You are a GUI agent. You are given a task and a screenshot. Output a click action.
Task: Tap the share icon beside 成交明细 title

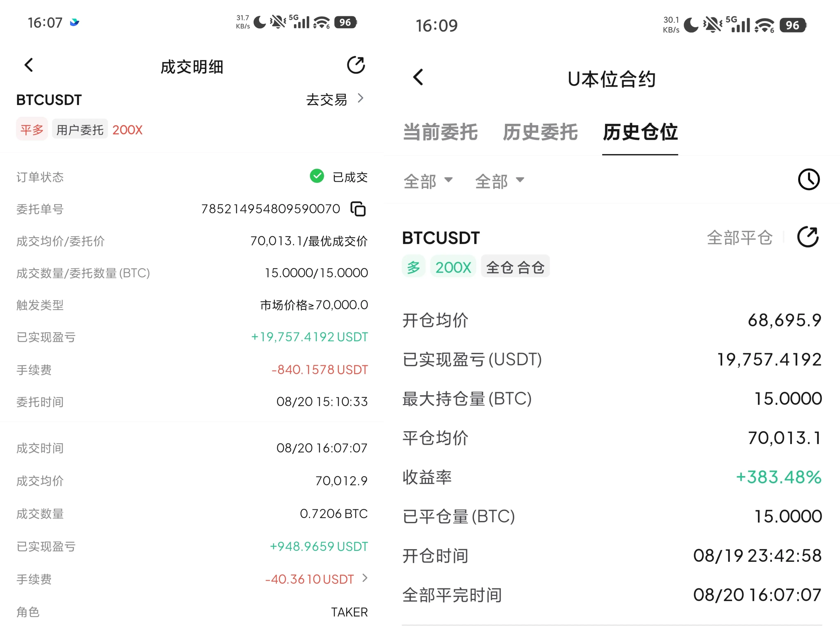pos(356,65)
